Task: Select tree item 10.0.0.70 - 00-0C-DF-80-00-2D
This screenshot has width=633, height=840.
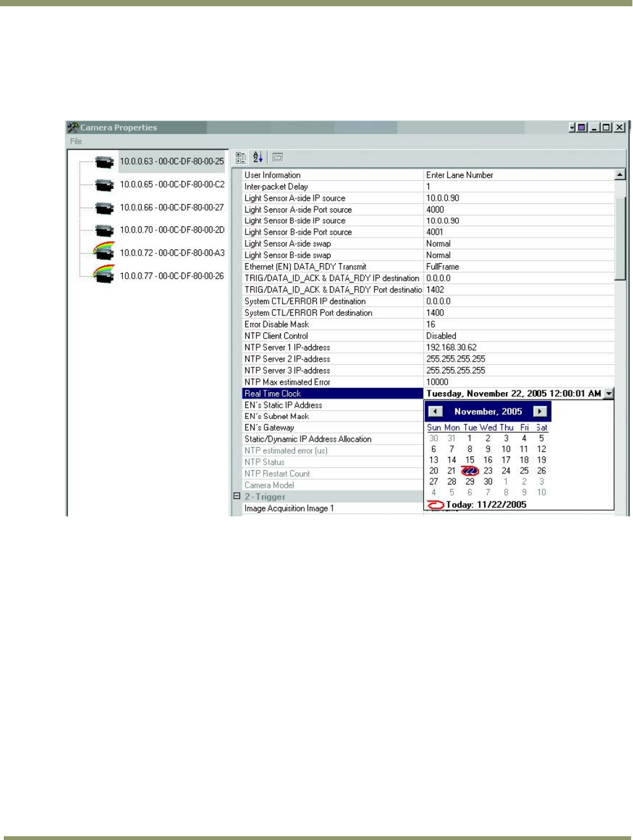Action: click(x=172, y=230)
